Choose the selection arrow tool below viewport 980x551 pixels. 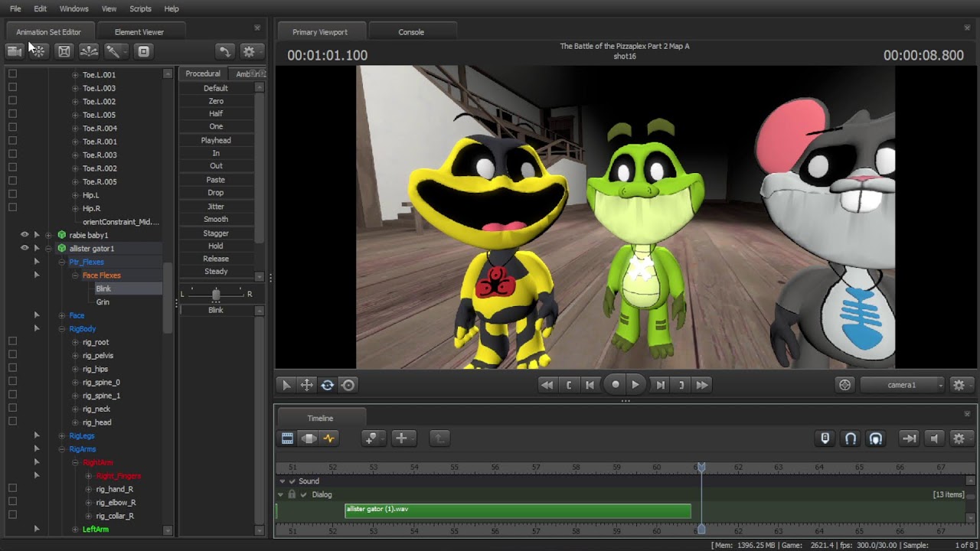click(286, 385)
